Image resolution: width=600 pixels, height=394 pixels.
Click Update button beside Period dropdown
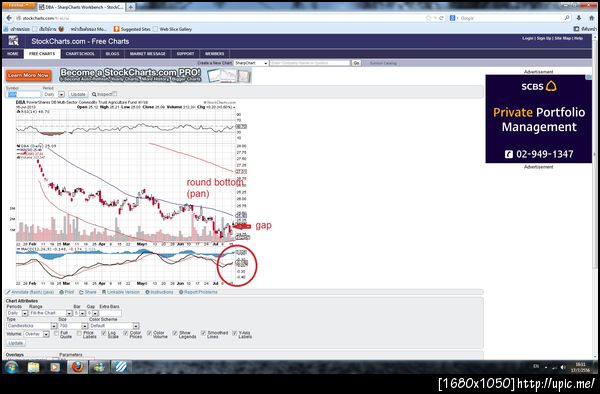tap(78, 94)
